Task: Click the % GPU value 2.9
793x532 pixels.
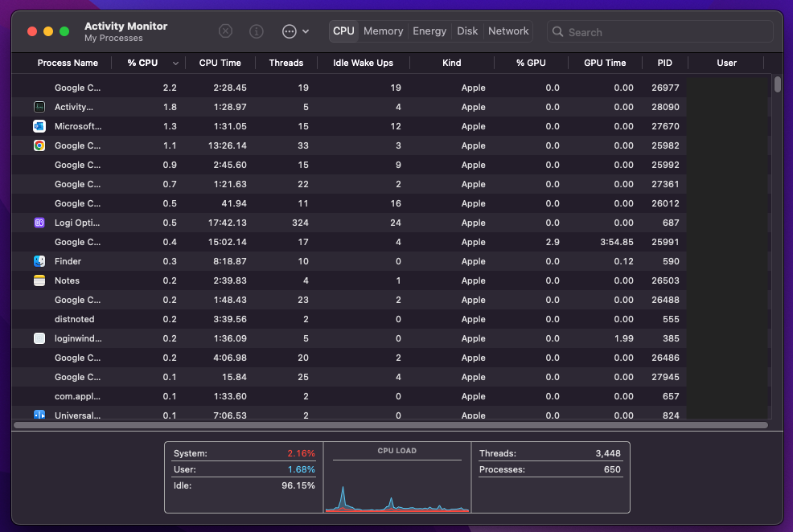Action: click(553, 242)
